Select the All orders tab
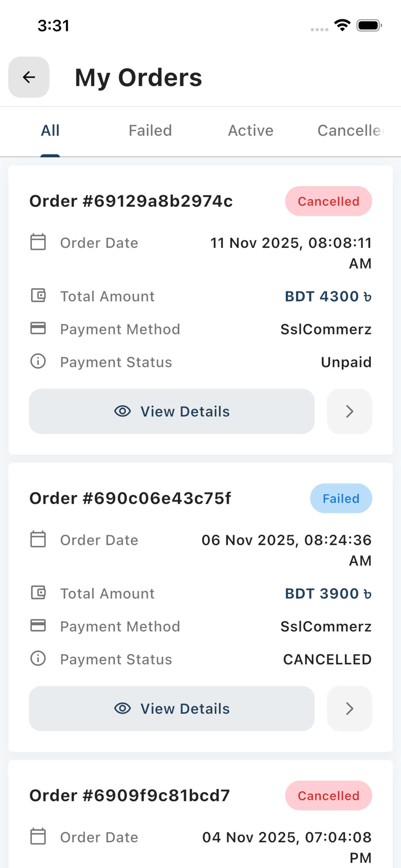 tap(50, 131)
